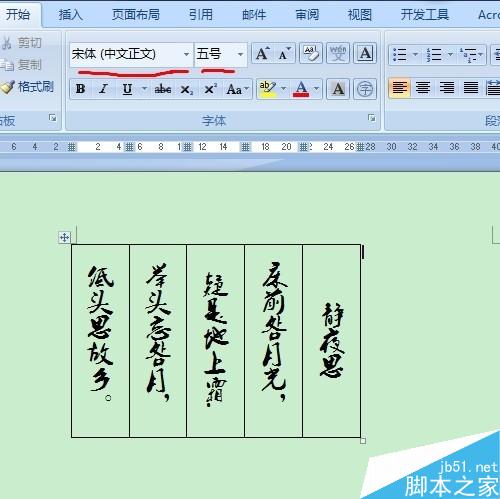Image resolution: width=500 pixels, height=499 pixels.
Task: Click the 格式刷 button label
Action: coord(36,87)
